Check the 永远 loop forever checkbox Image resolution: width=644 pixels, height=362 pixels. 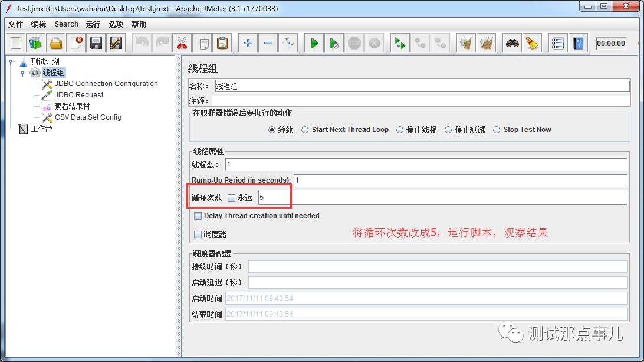(x=231, y=198)
